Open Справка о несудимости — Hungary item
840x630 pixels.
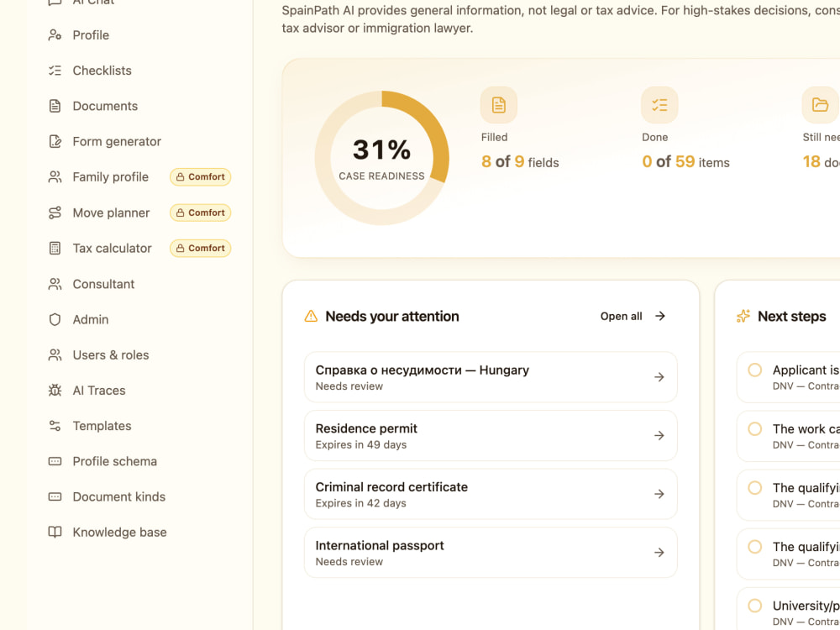point(491,377)
